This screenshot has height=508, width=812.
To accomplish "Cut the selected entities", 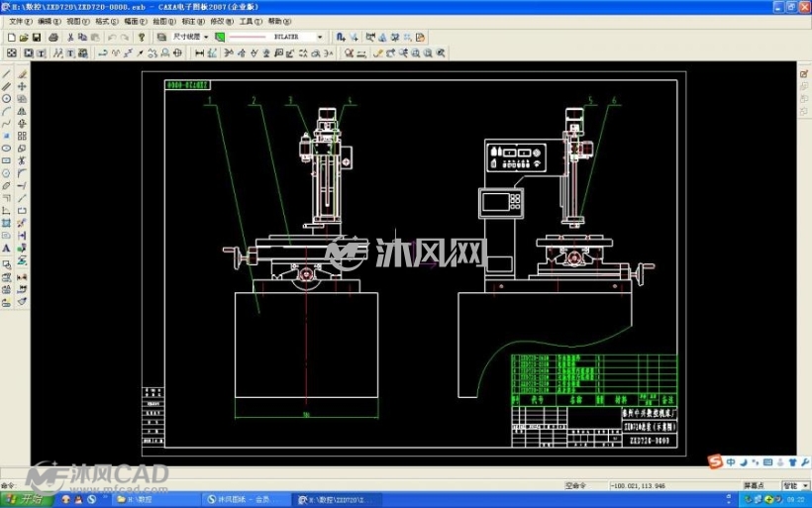I will [70, 38].
